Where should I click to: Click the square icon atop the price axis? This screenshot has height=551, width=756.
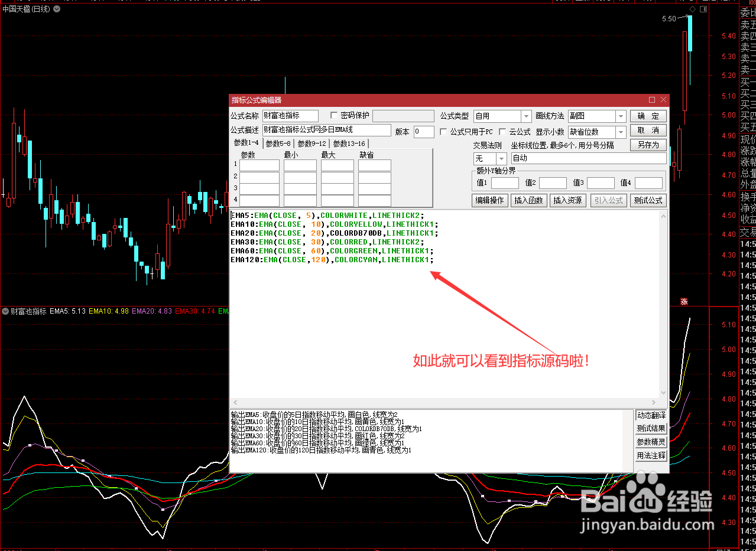(x=703, y=9)
